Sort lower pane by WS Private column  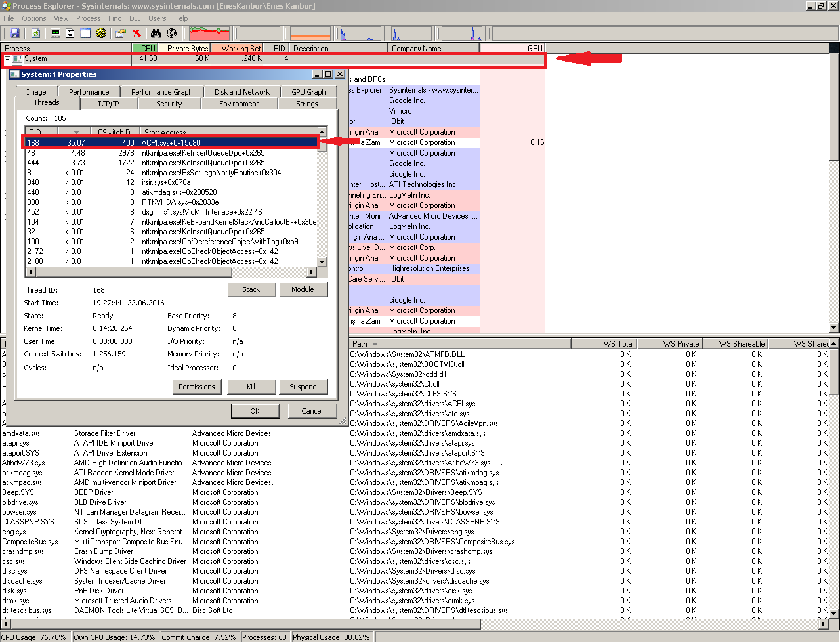pyautogui.click(x=669, y=343)
